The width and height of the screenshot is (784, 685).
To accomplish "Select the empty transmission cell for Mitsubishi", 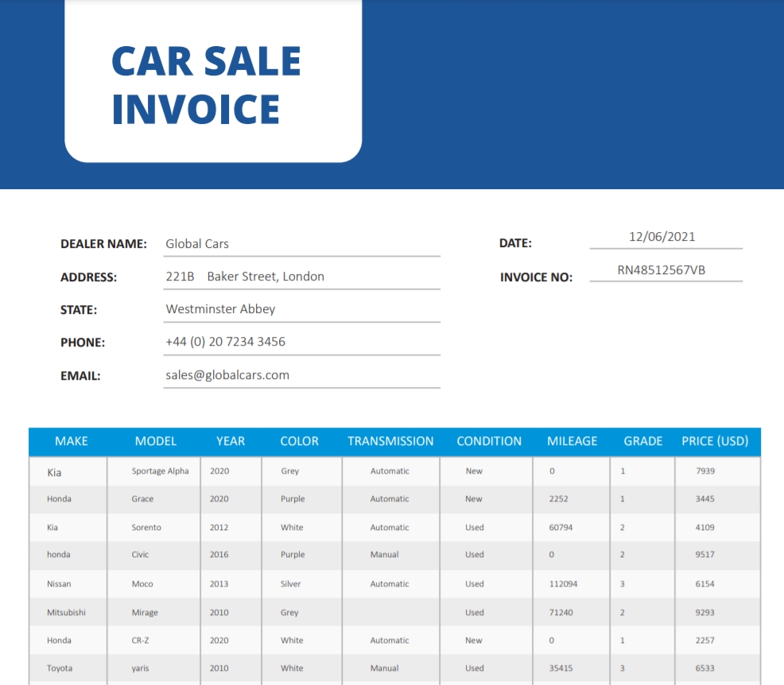I will 391,612.
